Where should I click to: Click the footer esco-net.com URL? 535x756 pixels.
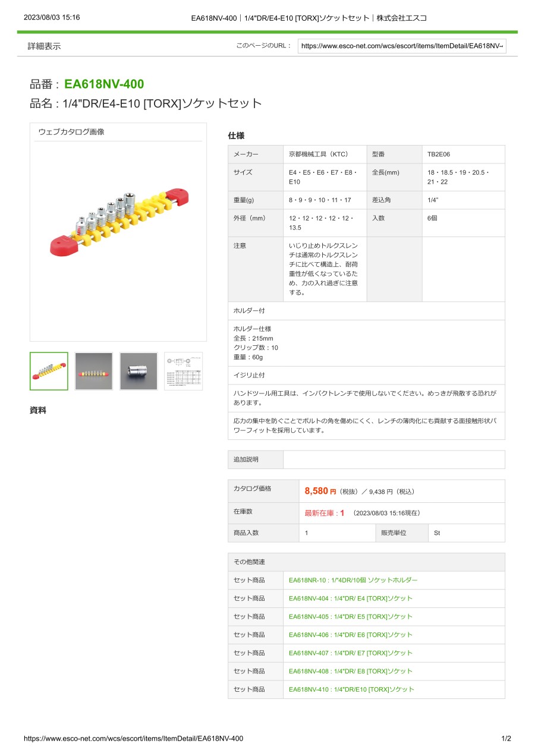point(133,739)
